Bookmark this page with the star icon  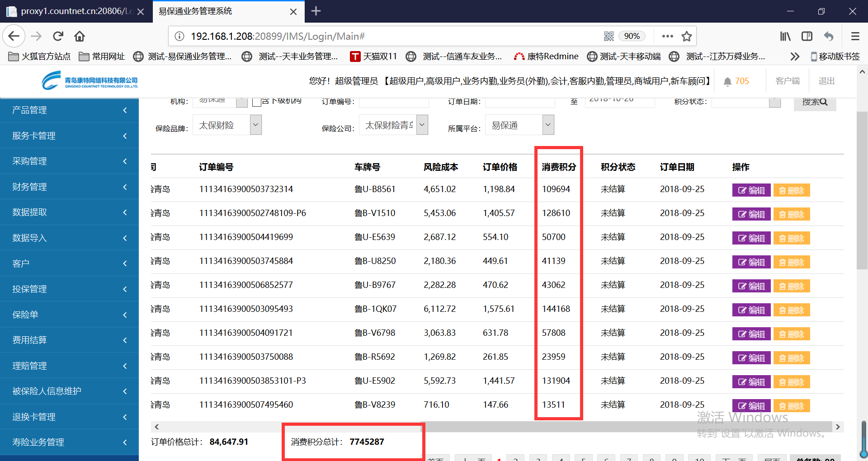687,36
